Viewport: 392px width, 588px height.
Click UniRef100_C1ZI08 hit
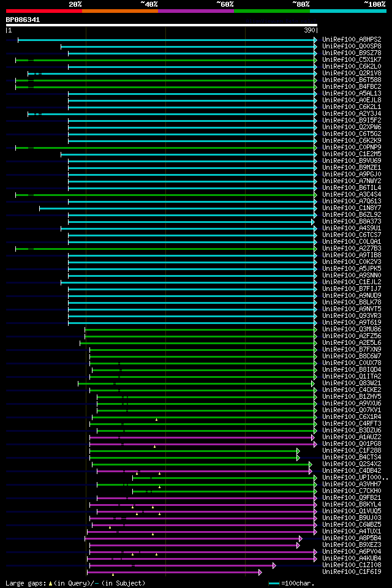pyautogui.click(x=352, y=566)
